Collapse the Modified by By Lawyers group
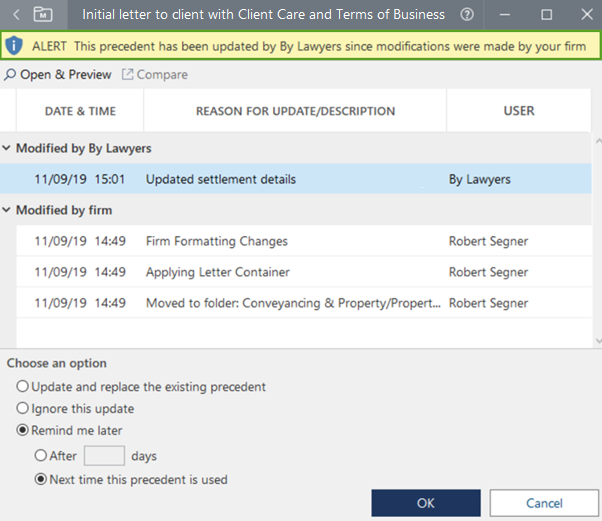 [x=7, y=148]
